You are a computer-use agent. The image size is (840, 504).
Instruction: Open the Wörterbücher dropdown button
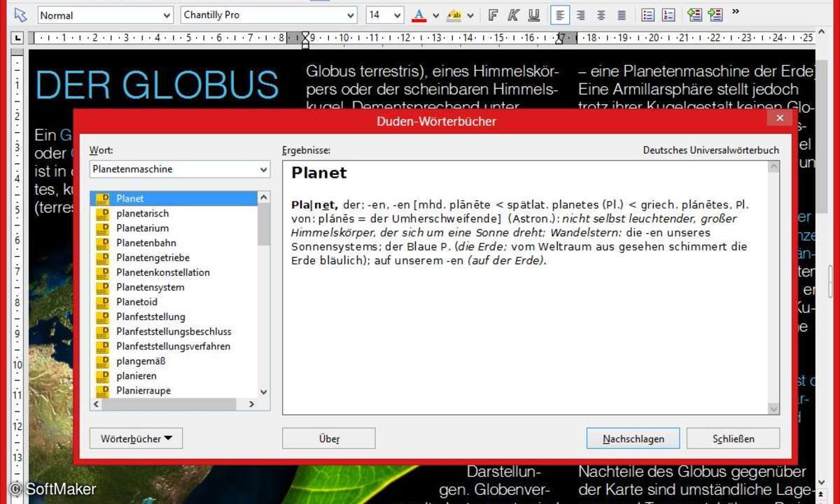pyautogui.click(x=136, y=439)
